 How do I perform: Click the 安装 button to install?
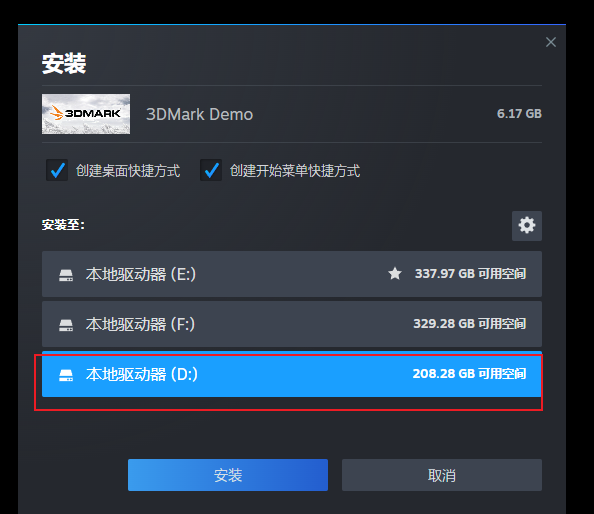click(228, 475)
